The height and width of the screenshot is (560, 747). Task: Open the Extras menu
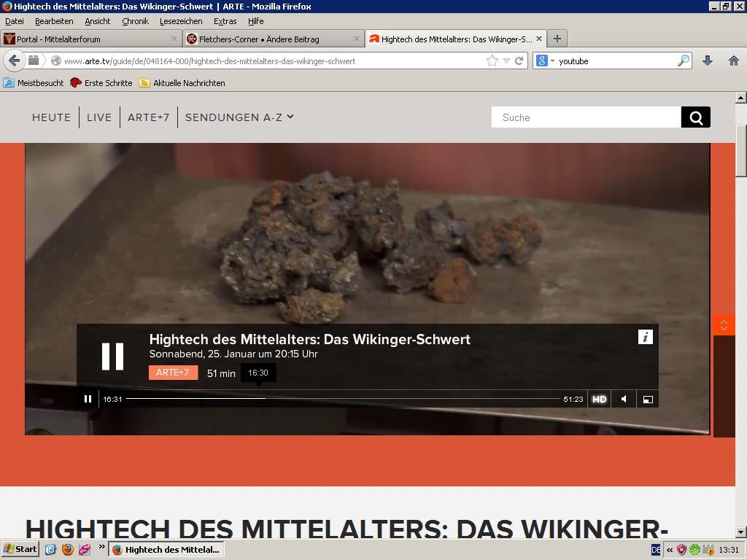(225, 21)
